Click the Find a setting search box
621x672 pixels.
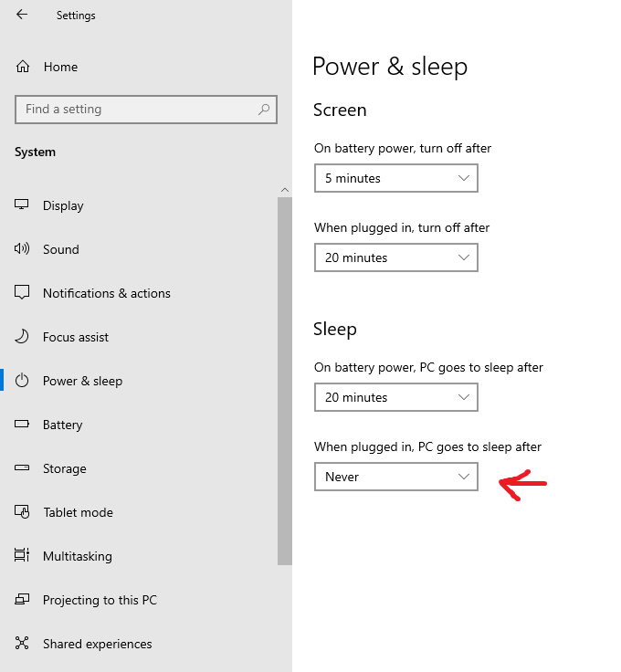coord(137,110)
